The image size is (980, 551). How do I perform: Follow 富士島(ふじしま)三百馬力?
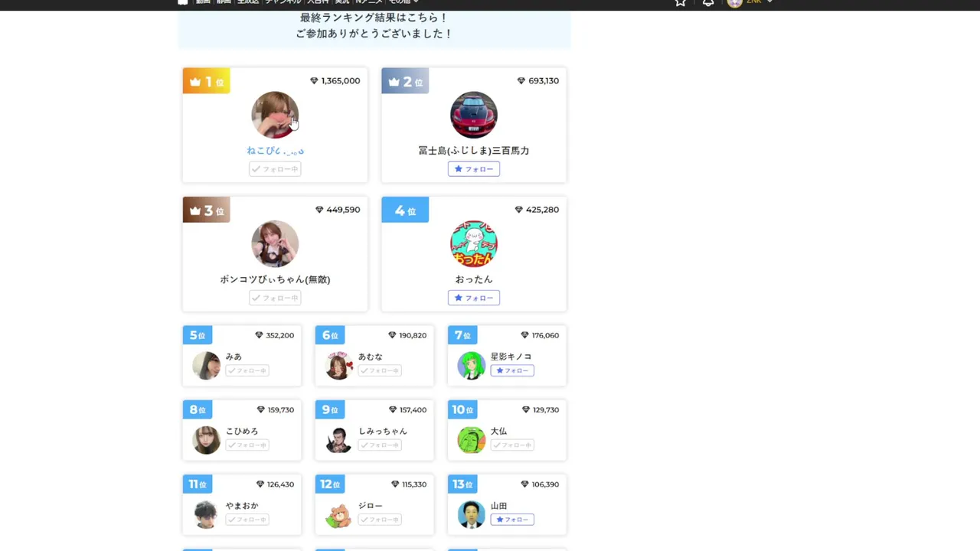(x=474, y=169)
